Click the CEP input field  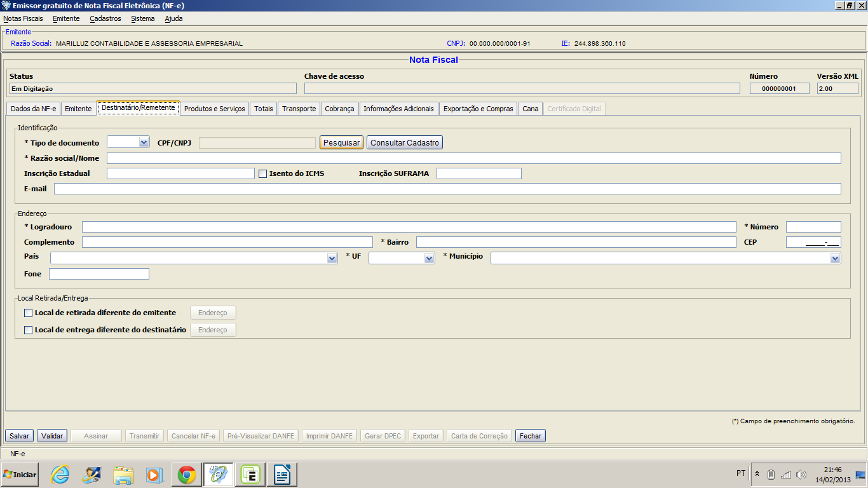click(813, 242)
